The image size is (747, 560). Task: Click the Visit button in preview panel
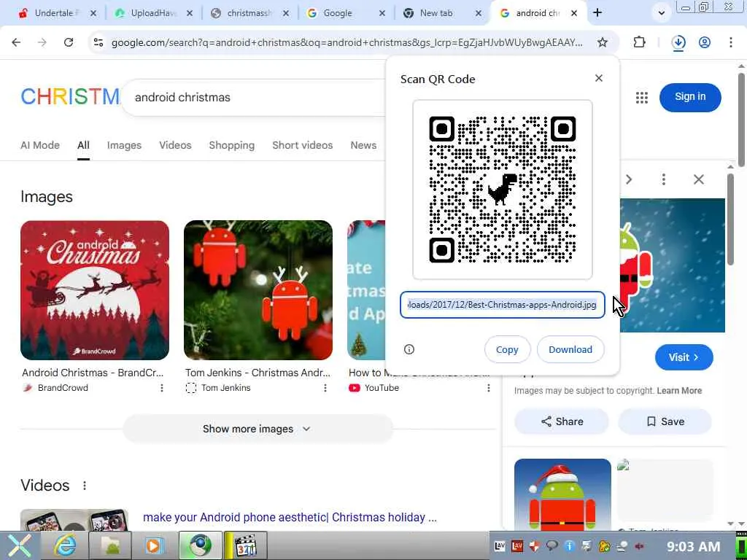click(x=684, y=357)
